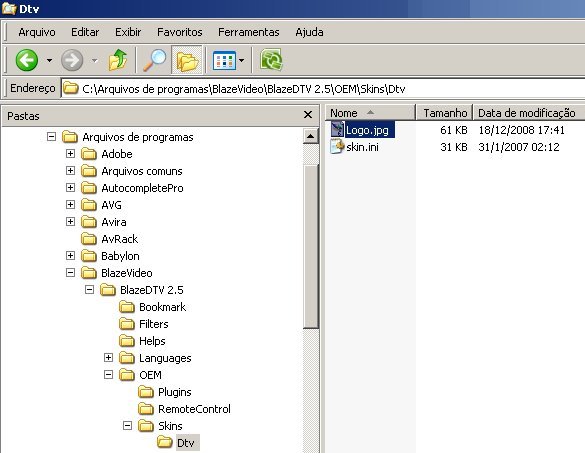Click the Up one level folder icon
The image size is (585, 453).
pyautogui.click(x=118, y=60)
